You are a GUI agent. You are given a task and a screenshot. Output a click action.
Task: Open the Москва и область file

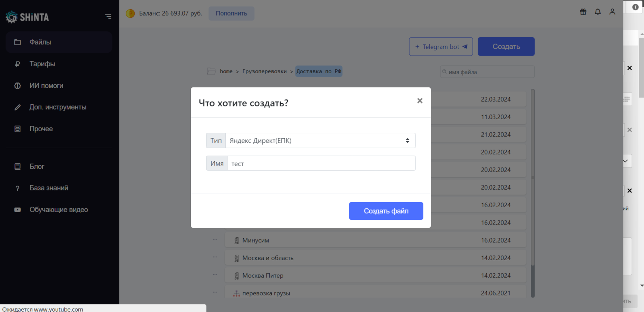pos(375,258)
